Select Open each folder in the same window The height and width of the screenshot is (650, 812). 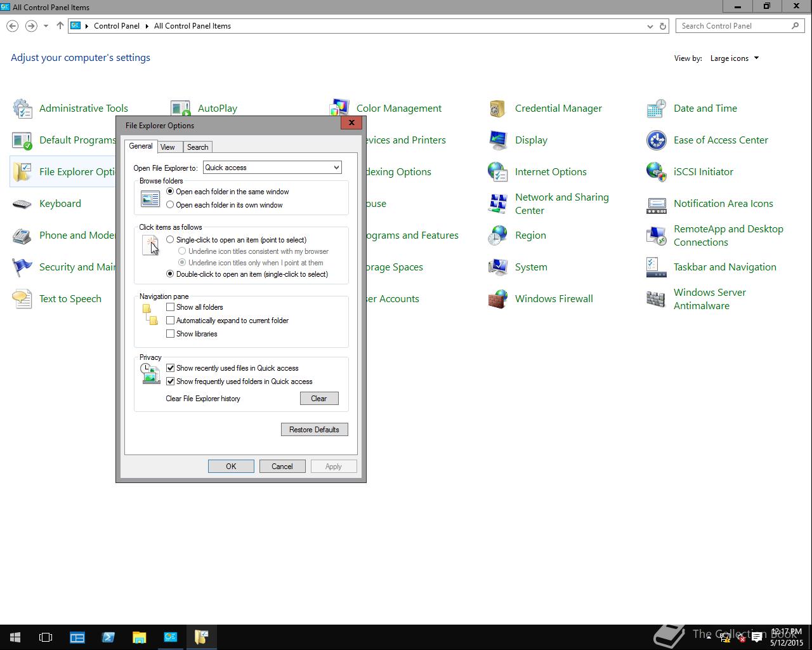pos(170,192)
